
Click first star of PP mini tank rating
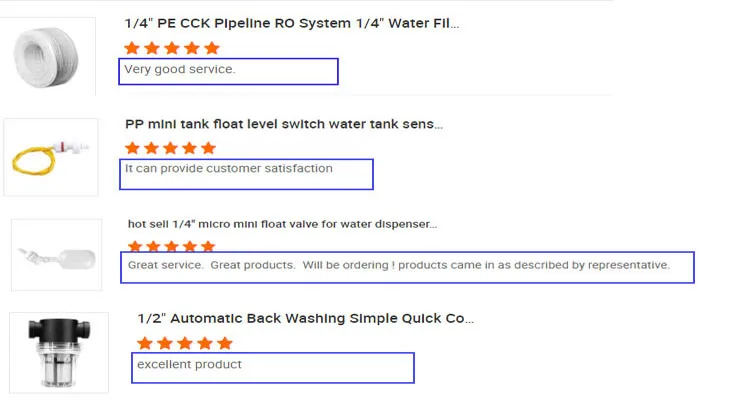(x=131, y=148)
